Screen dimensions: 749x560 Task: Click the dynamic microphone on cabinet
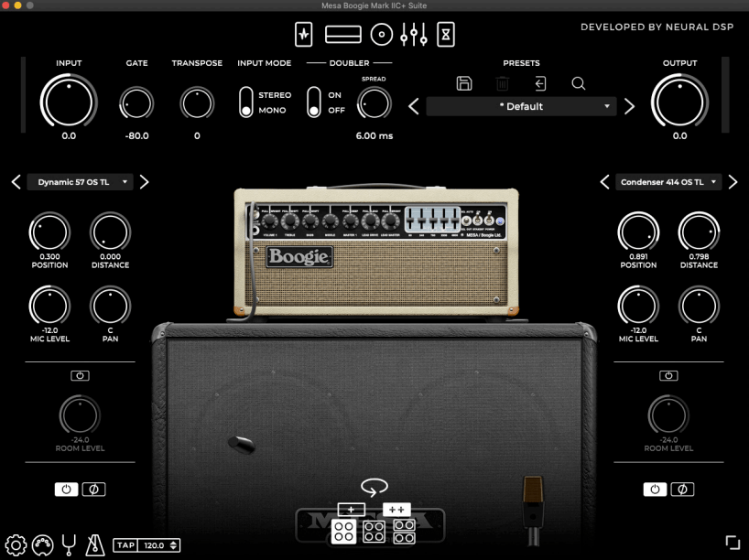(241, 445)
